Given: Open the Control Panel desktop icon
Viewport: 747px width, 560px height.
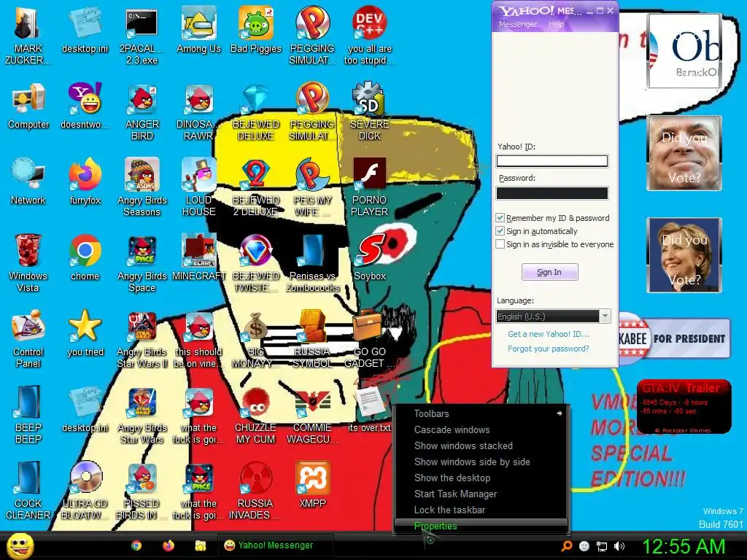Looking at the screenshot, I should click(28, 338).
